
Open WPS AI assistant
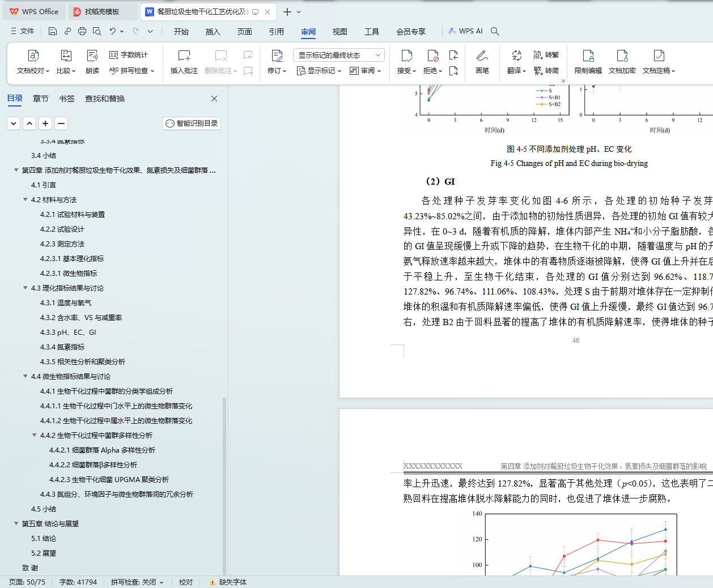point(465,31)
